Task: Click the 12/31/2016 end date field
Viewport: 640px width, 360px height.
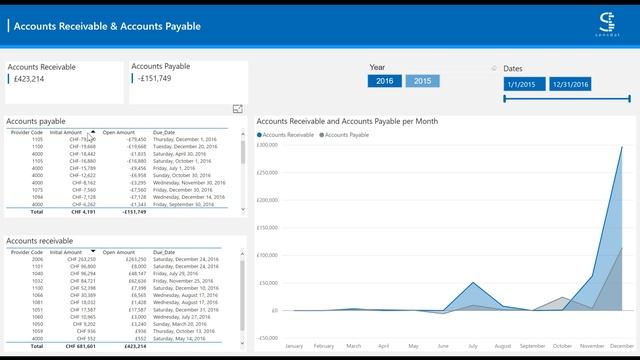Action: pyautogui.click(x=570, y=84)
